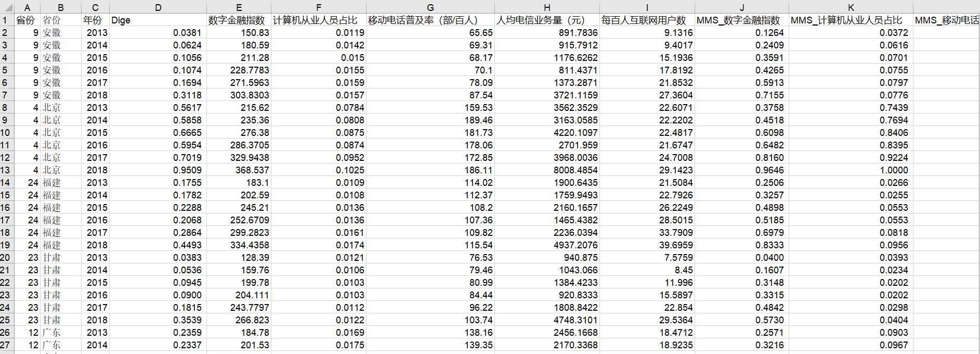Select the cell containing 0.8333
This screenshot has width=980, height=354.
[x=742, y=245]
